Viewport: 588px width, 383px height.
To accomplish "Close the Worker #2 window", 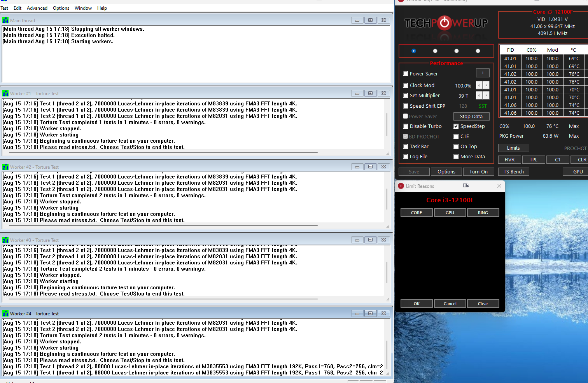I will 383,167.
